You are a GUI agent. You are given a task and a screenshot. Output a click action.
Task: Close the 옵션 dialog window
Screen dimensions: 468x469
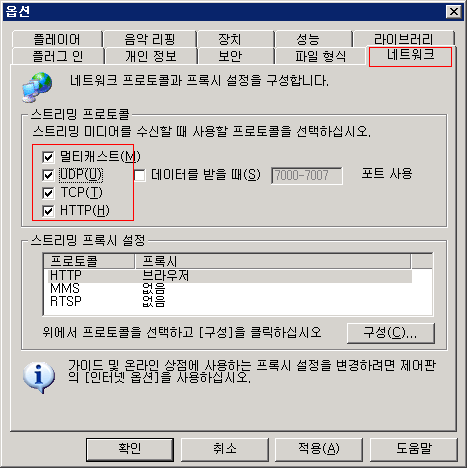454,12
